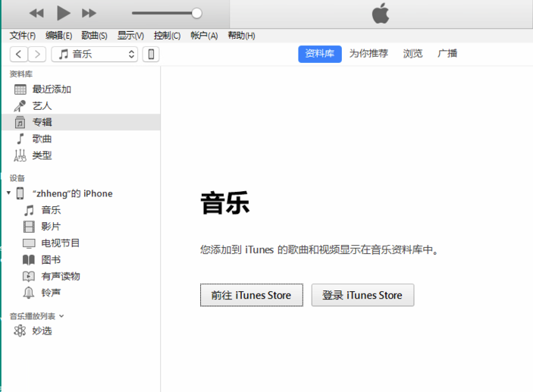Click the open book icon beside 图书

coord(29,260)
